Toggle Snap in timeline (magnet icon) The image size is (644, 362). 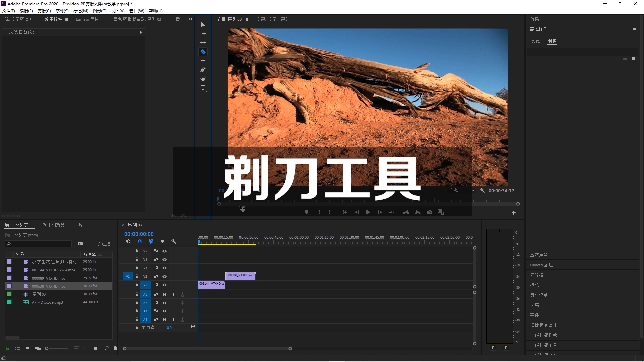click(x=140, y=241)
